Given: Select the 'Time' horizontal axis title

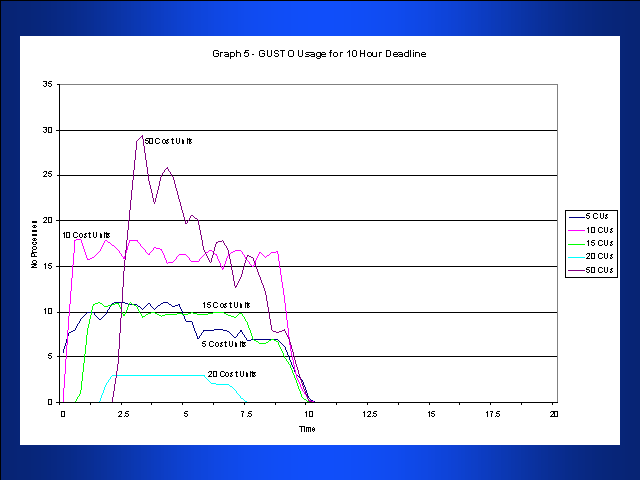Looking at the screenshot, I should coord(307,428).
